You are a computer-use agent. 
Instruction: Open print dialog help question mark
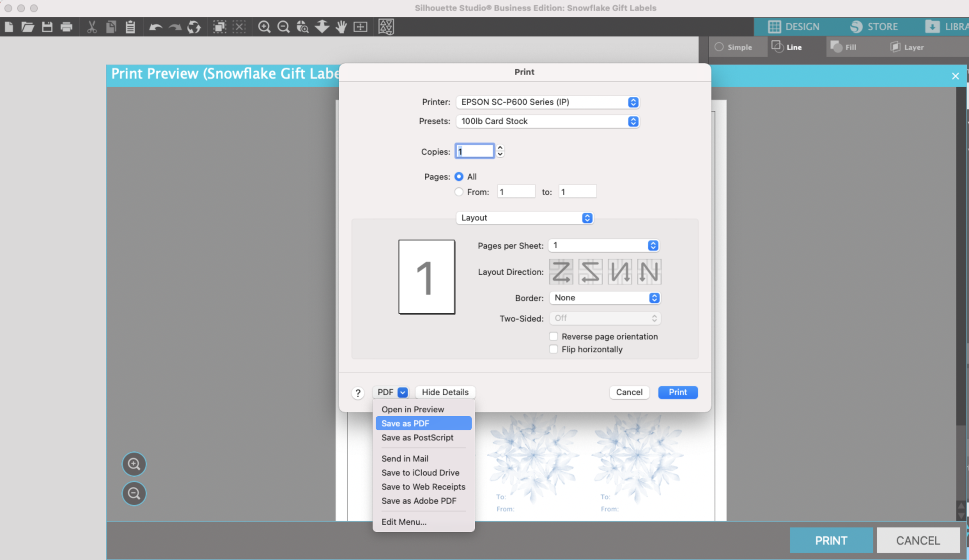coord(358,393)
